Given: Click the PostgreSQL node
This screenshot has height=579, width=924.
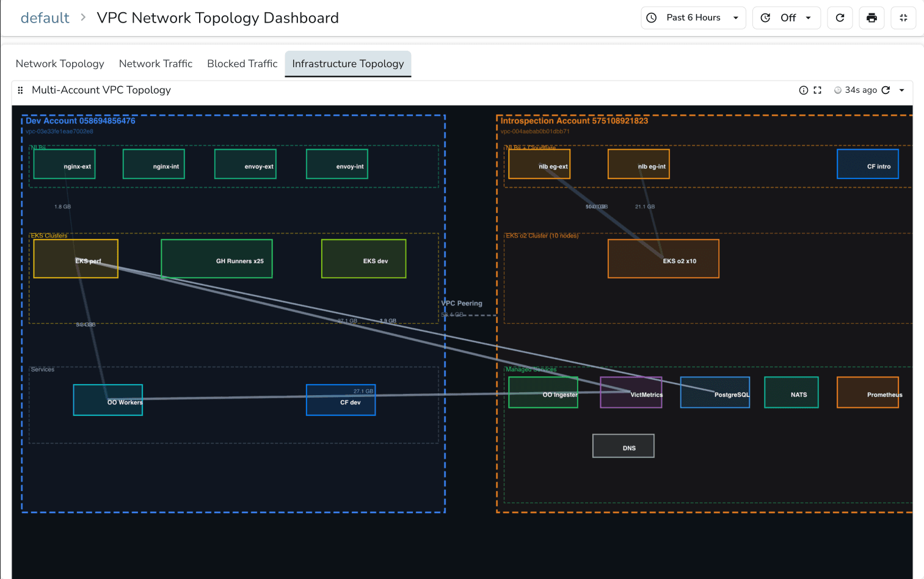Looking at the screenshot, I should (715, 393).
